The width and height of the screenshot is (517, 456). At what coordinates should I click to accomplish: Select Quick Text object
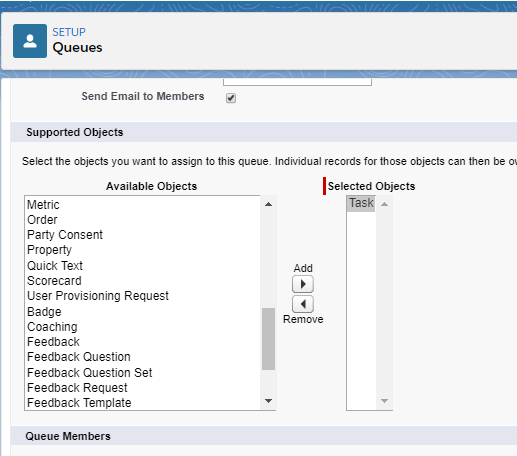(55, 266)
